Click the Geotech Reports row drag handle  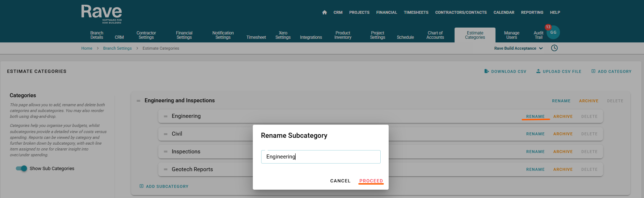pyautogui.click(x=166, y=169)
